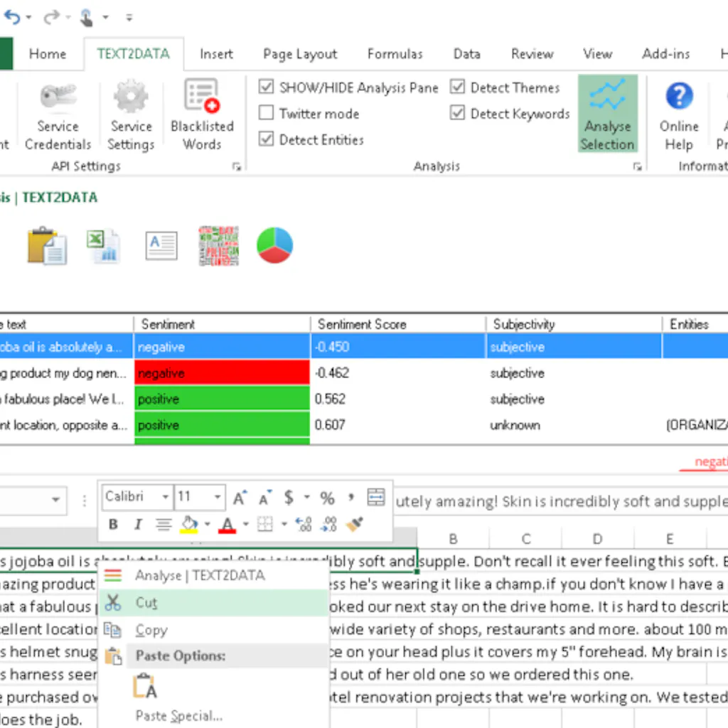Click the pie chart icon in the analysis pane
Screen dimensions: 728x728
click(274, 245)
